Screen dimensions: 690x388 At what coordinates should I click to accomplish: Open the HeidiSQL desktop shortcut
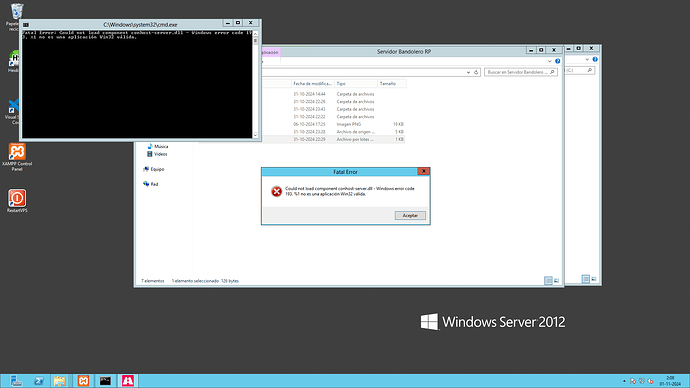[15, 62]
